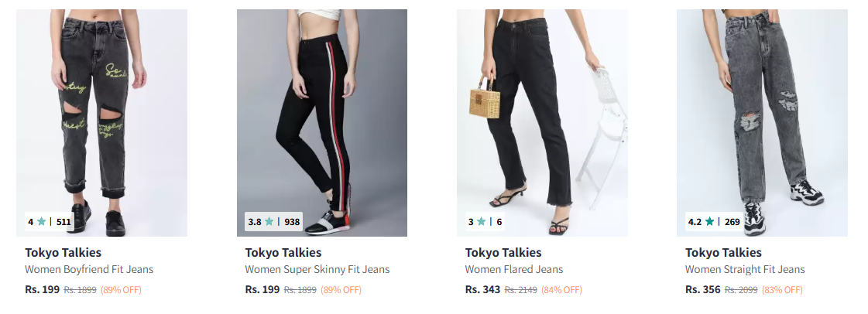Click the Women Super Skinny Fit Jeans title

click(x=317, y=270)
